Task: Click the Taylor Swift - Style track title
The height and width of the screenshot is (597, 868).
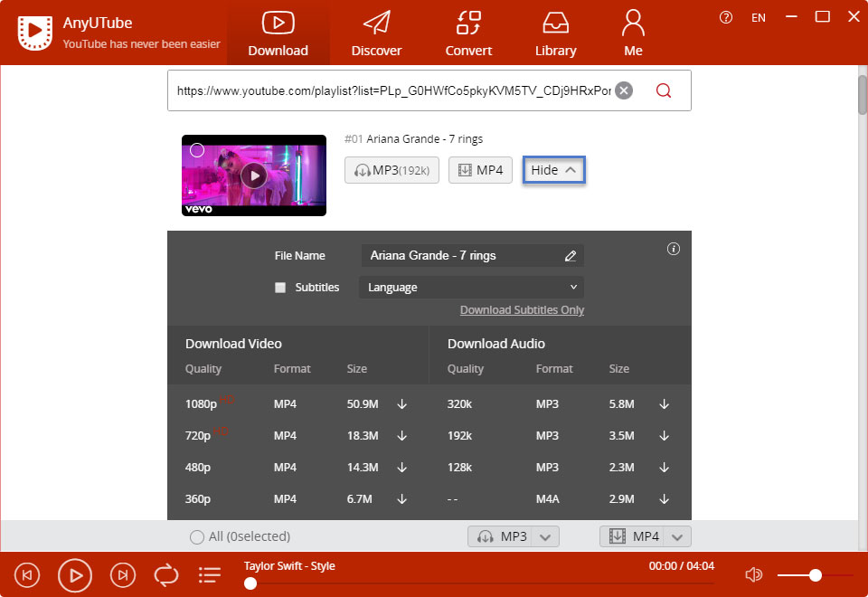Action: [x=289, y=566]
